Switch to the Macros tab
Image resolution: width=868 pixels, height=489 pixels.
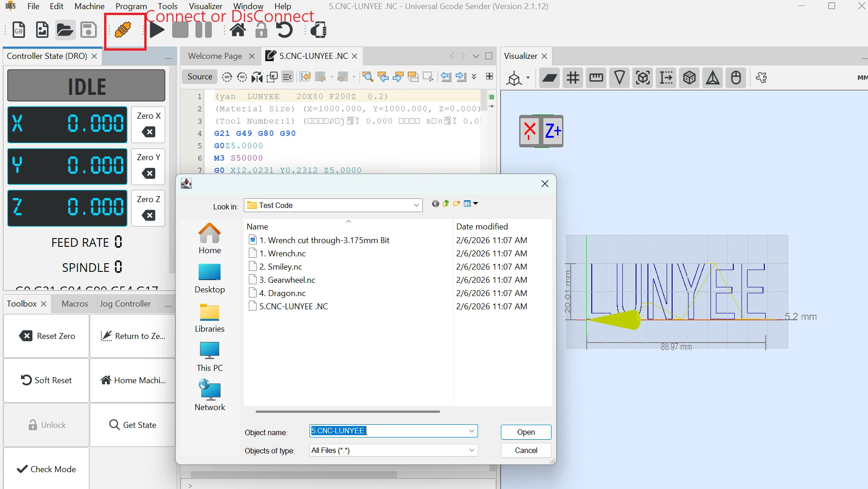tap(75, 304)
